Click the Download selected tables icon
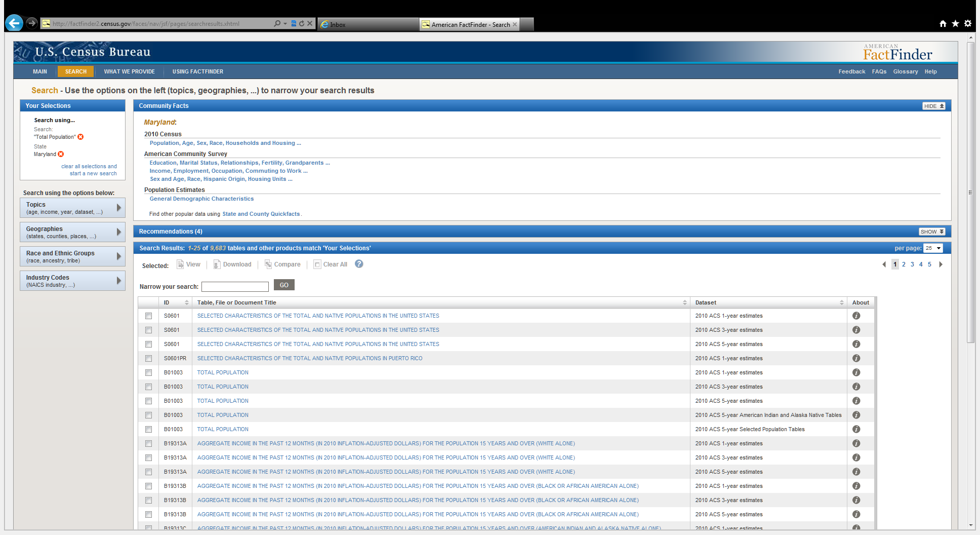Image resolution: width=980 pixels, height=535 pixels. tap(217, 264)
